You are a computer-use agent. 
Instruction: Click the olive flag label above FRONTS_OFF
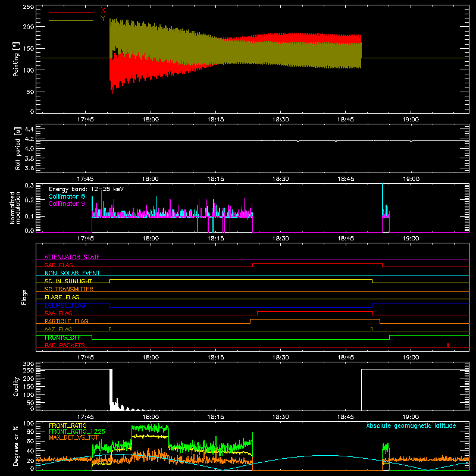[58, 329]
